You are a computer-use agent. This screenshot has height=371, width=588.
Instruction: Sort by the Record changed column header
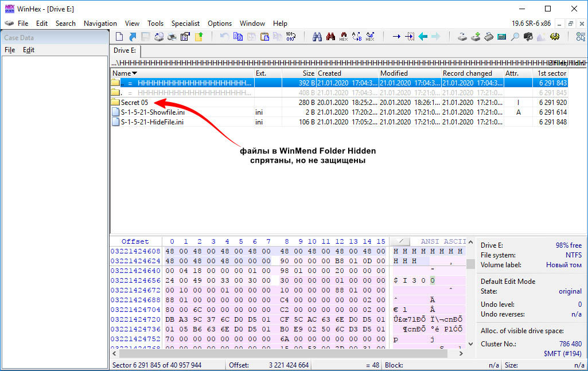point(473,73)
